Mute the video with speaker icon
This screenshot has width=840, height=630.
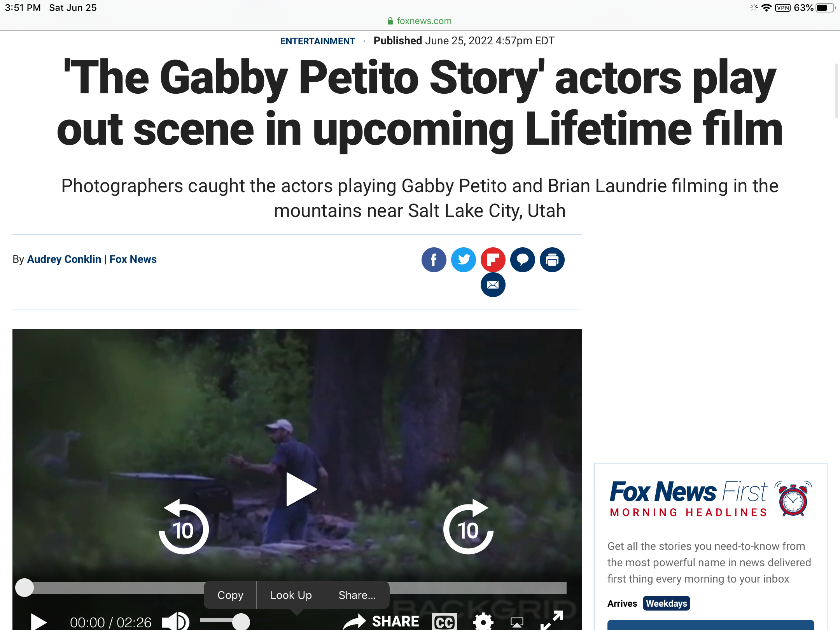coord(175,621)
